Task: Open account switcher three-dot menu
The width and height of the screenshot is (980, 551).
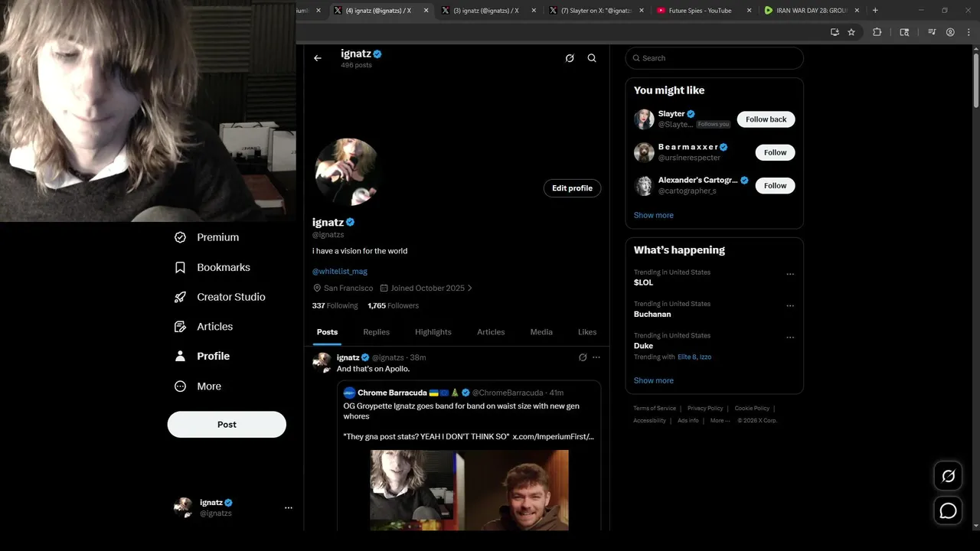Action: (x=289, y=507)
